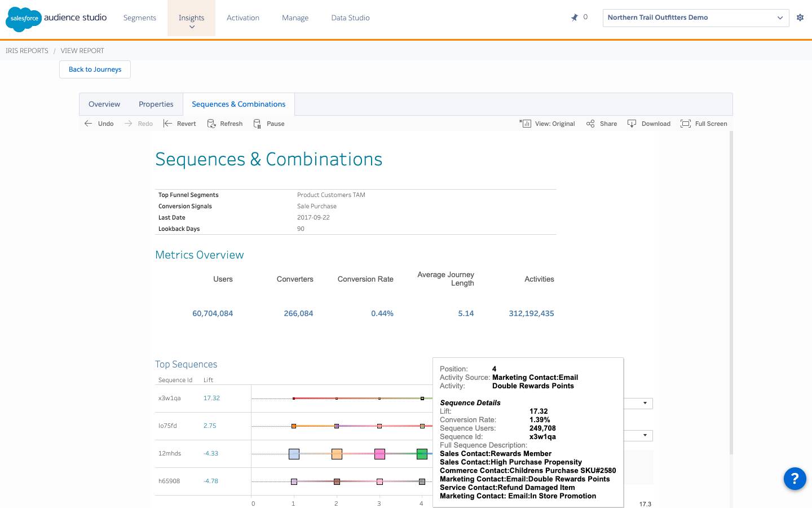This screenshot has height=508, width=812.
Task: Switch to the Overview tab
Action: coord(104,104)
